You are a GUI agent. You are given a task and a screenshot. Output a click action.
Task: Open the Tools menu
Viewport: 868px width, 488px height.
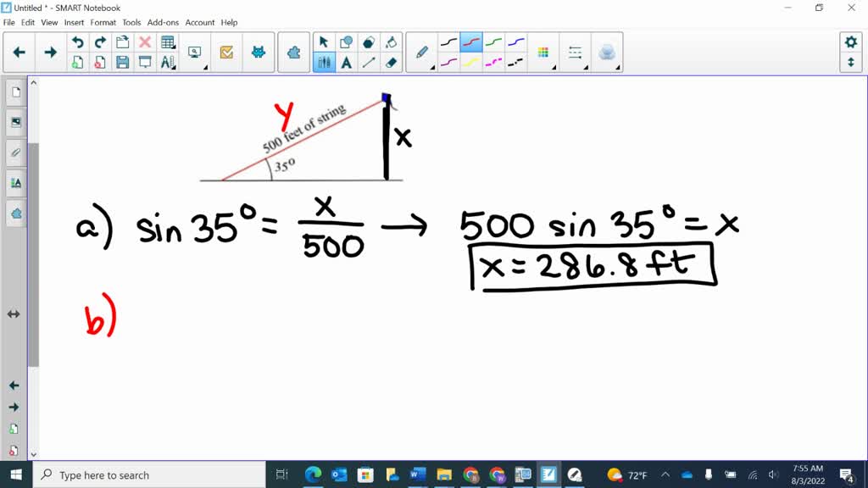pos(131,23)
